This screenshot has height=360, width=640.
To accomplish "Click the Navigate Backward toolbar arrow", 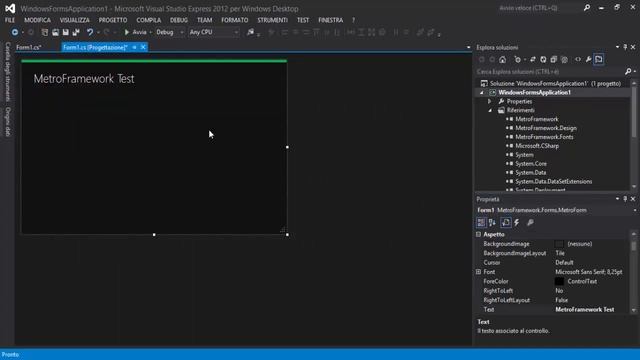I will 15,32.
